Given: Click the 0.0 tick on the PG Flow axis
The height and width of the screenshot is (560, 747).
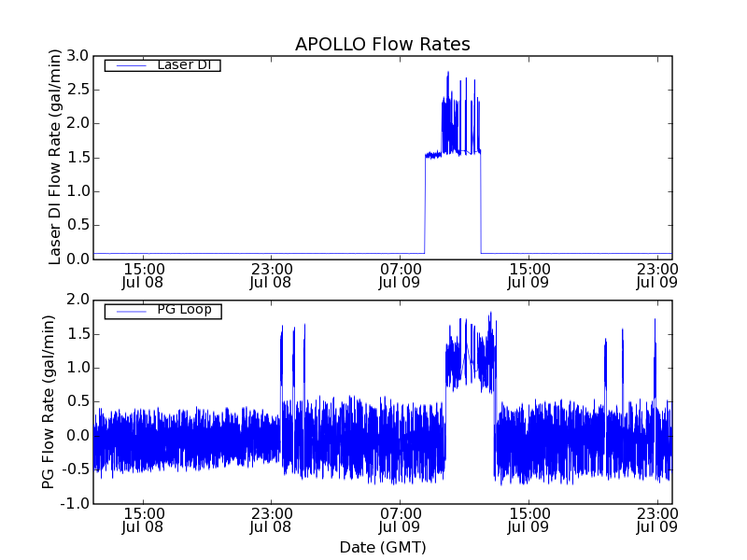Looking at the screenshot, I should [78, 436].
